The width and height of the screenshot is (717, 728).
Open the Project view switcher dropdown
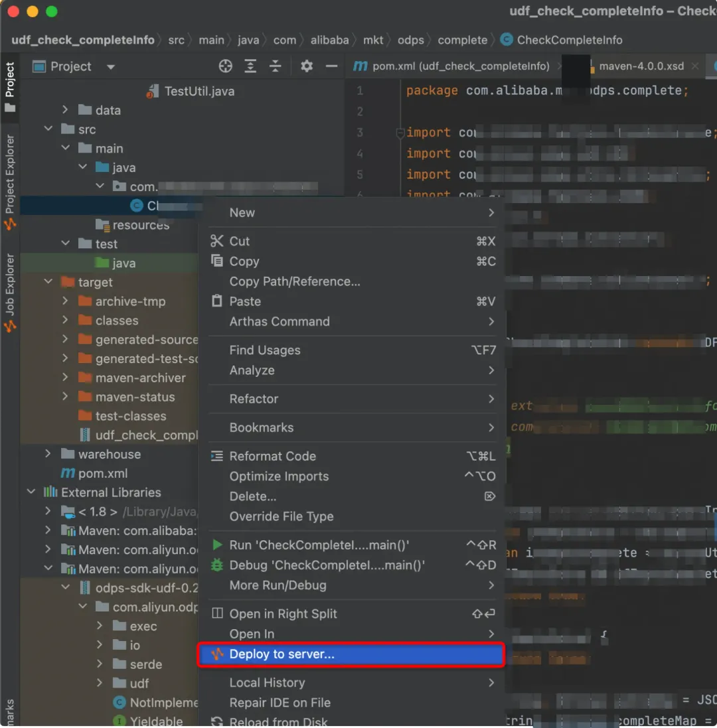(x=110, y=66)
